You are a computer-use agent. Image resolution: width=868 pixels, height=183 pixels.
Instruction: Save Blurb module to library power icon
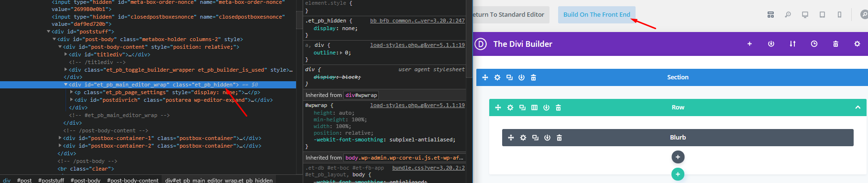tap(547, 138)
